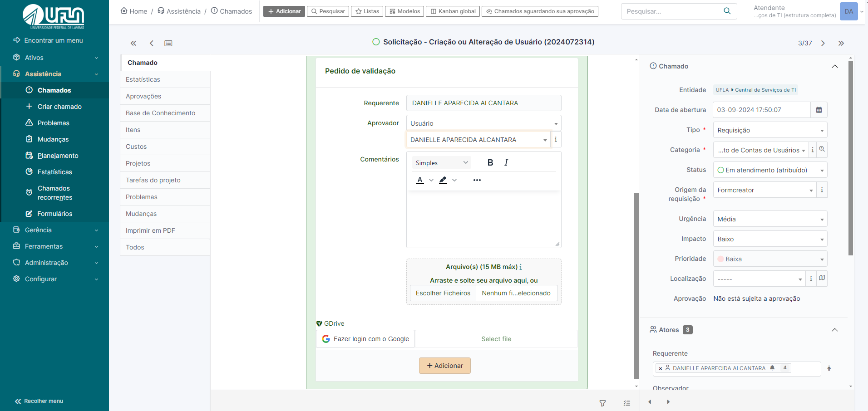The image size is (868, 411).
Task: Click Select file GDrive area
Action: [x=496, y=339]
